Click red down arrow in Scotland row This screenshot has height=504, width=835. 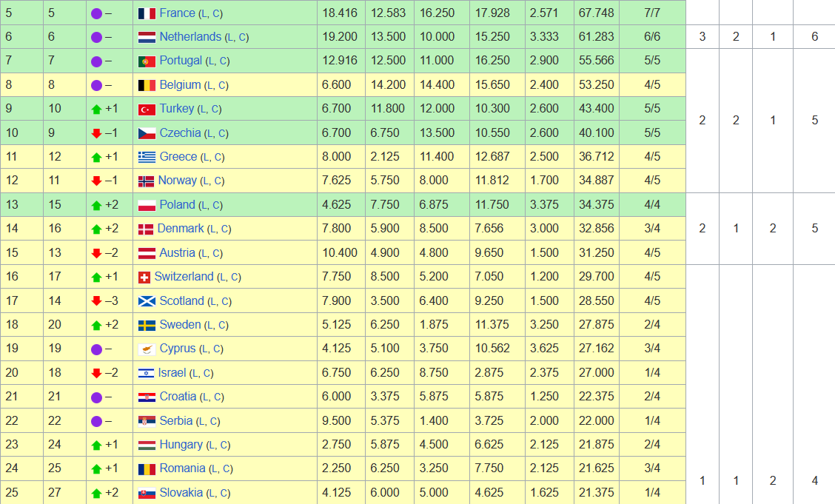point(96,301)
